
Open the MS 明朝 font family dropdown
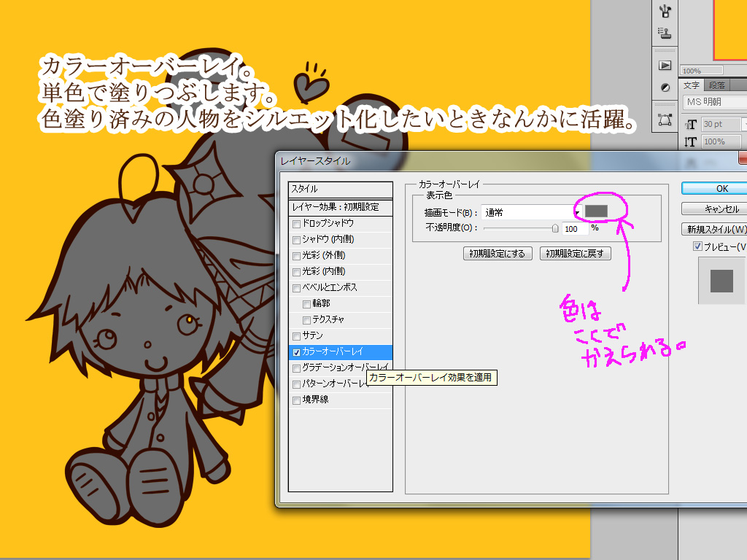coord(713,103)
